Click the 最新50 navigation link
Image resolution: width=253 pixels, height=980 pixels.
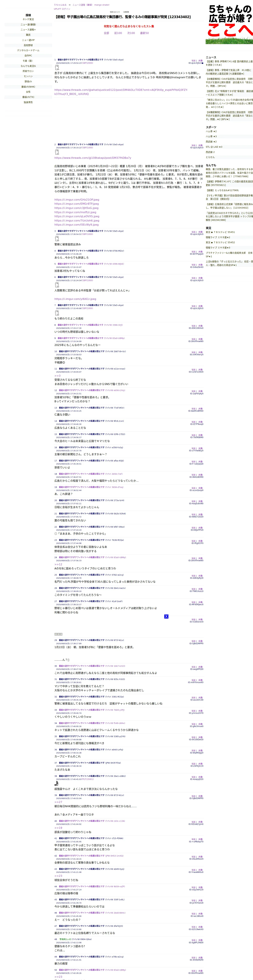pos(145,33)
